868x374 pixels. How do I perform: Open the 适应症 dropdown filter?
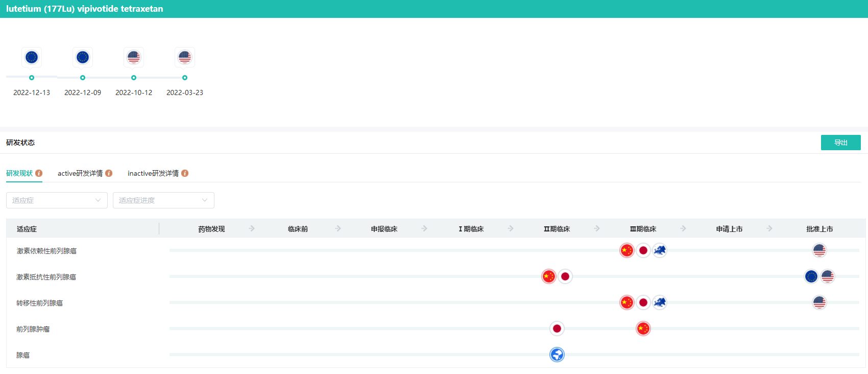coord(57,200)
